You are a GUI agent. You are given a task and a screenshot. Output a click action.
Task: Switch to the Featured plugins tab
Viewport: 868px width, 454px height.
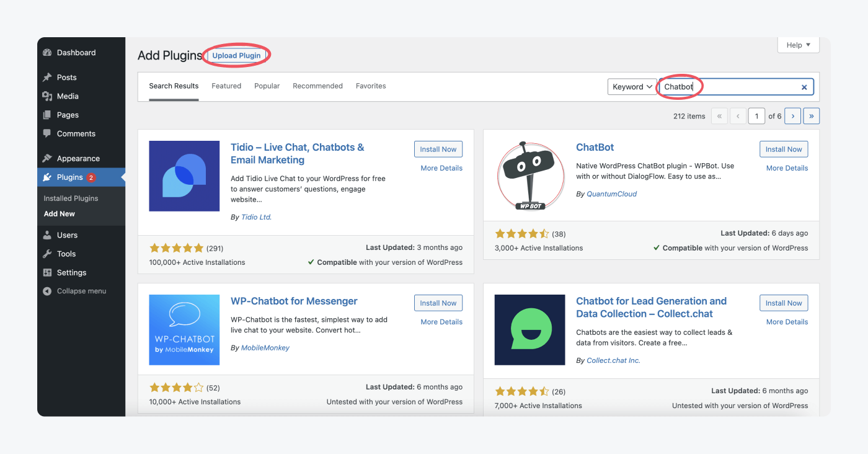click(226, 86)
